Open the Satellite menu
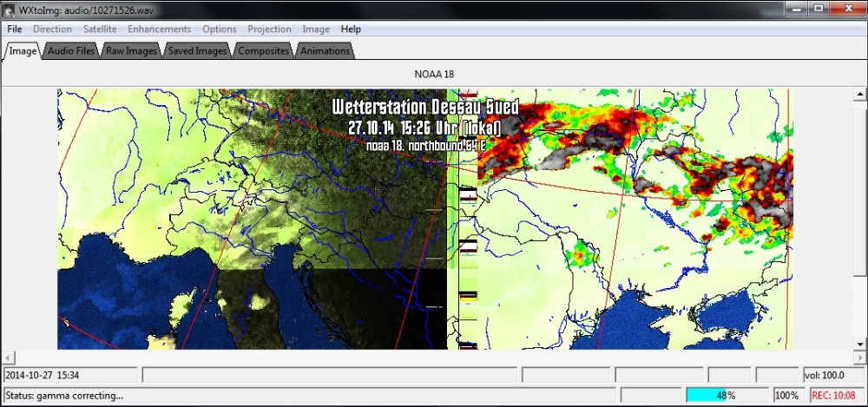 click(x=100, y=30)
